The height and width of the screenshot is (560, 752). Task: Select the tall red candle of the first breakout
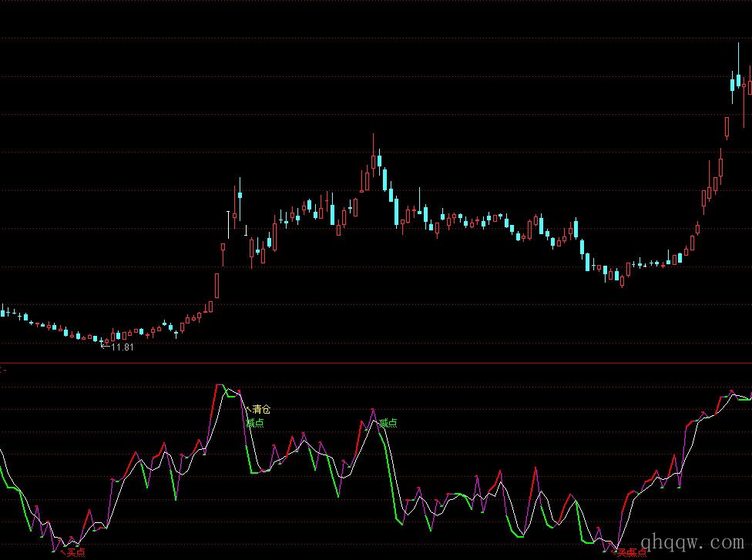(x=217, y=285)
